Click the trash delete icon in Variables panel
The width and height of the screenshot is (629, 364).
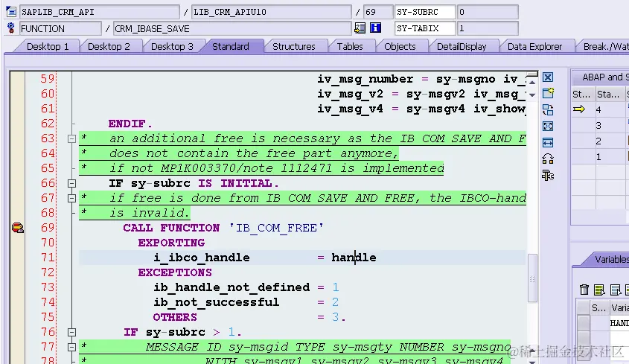coord(584,289)
